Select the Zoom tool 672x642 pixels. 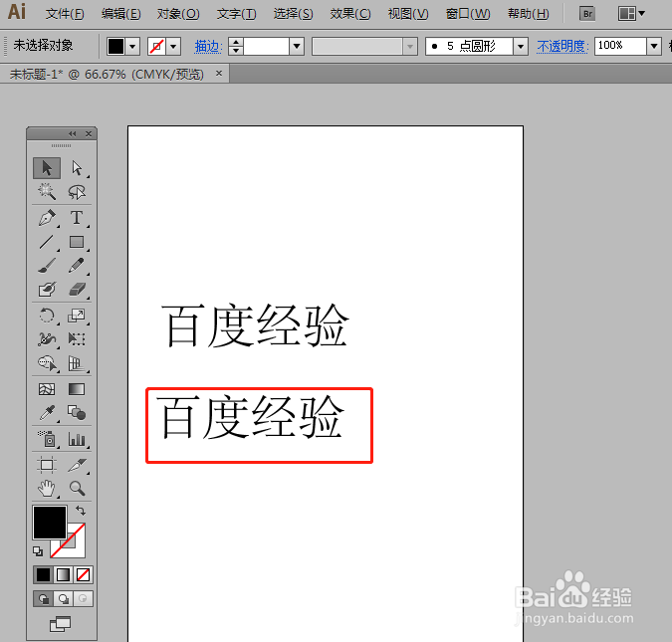[x=77, y=489]
